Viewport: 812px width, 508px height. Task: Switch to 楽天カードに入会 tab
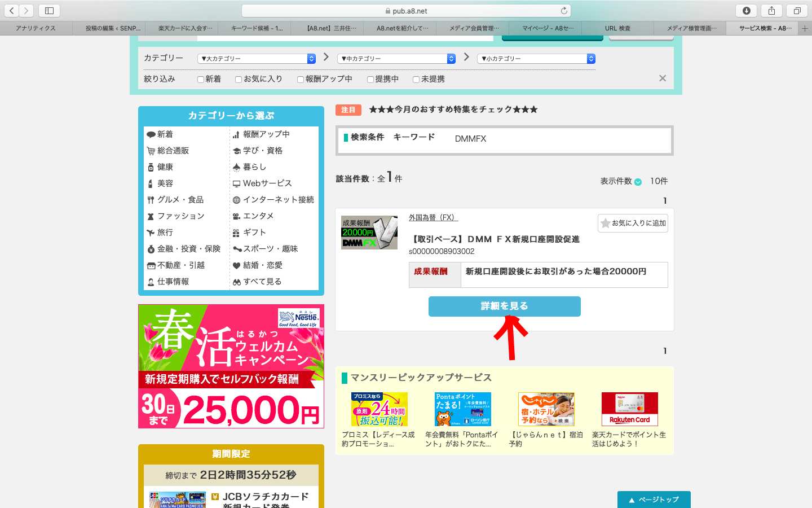[186, 28]
